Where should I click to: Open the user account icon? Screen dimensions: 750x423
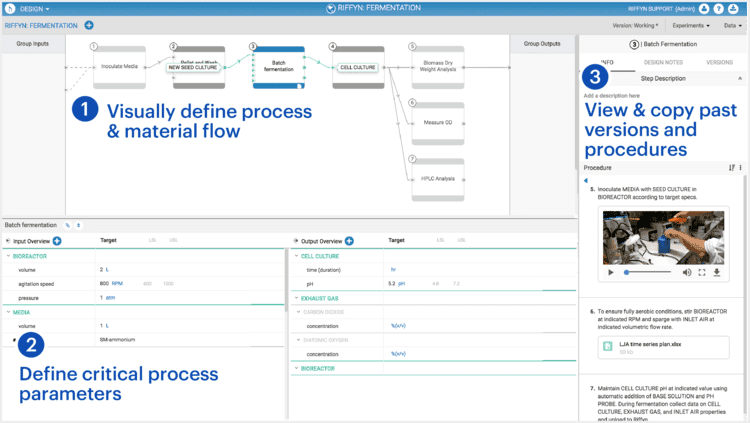coord(704,9)
